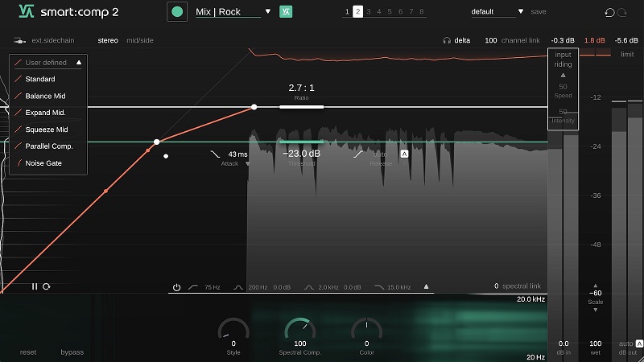The image size is (644, 362).
Task: Toggle the auto output gain A button
Action: pos(639,343)
